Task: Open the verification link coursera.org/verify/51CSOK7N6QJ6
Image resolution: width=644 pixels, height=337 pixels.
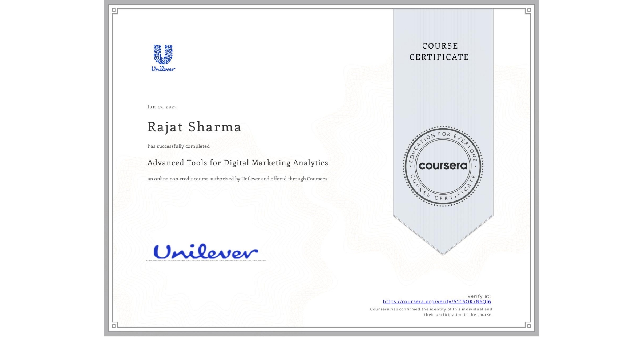Action: click(x=437, y=302)
